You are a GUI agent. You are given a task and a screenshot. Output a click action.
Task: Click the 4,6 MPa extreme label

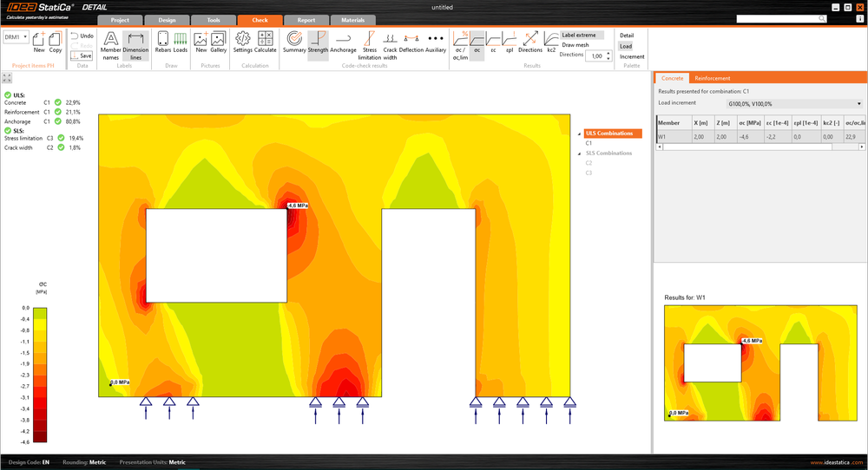[x=298, y=206]
